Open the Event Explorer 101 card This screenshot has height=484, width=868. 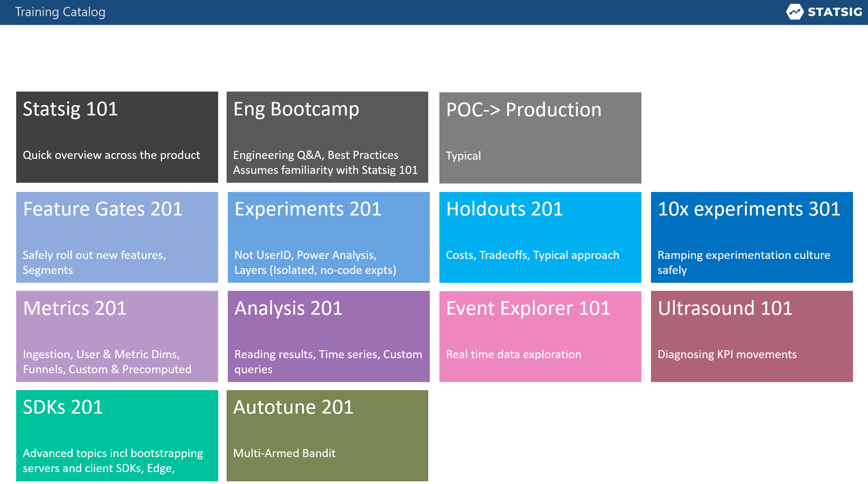[540, 337]
